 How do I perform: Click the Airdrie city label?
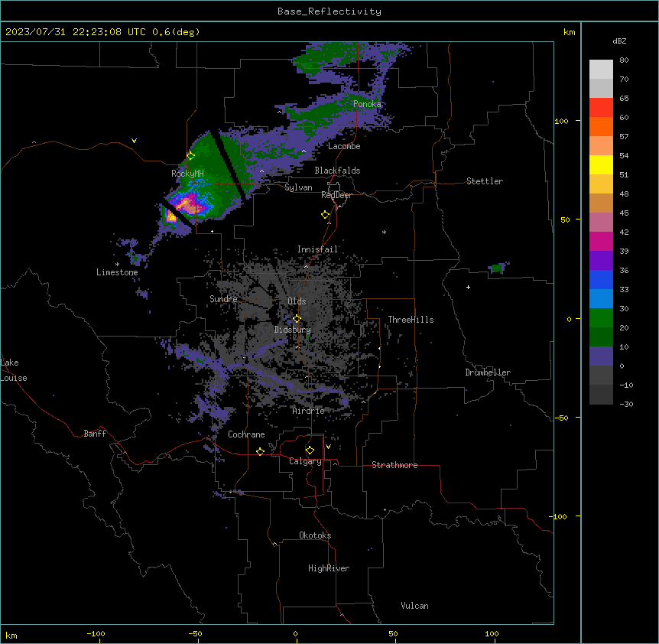(x=308, y=411)
